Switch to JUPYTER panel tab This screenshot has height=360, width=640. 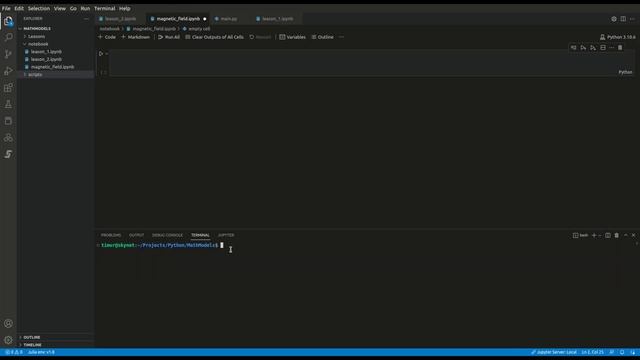(226, 236)
